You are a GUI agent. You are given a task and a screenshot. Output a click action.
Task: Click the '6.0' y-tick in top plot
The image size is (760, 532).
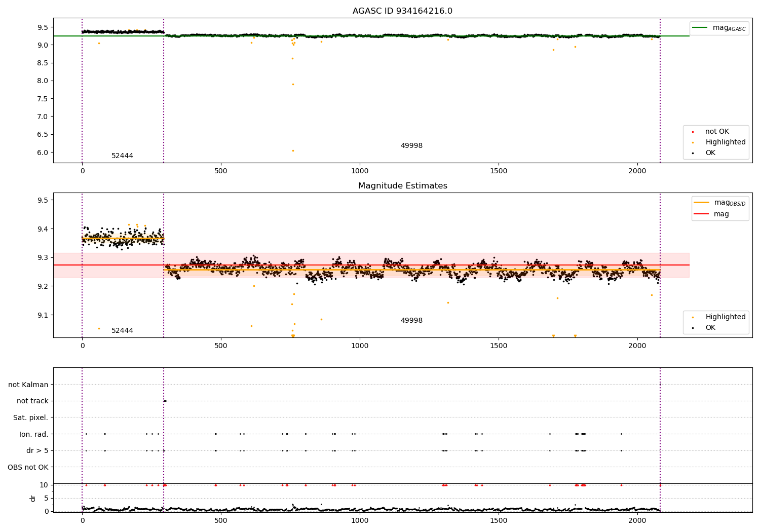click(x=43, y=153)
